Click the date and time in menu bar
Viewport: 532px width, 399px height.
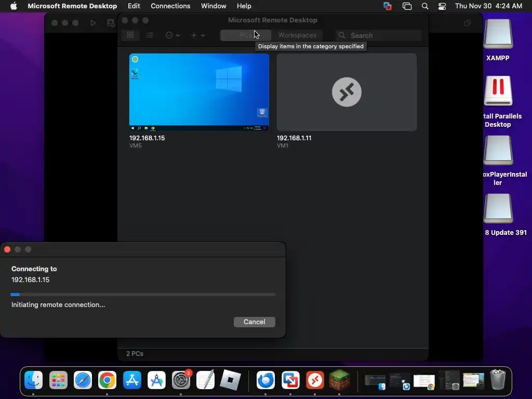(x=488, y=6)
